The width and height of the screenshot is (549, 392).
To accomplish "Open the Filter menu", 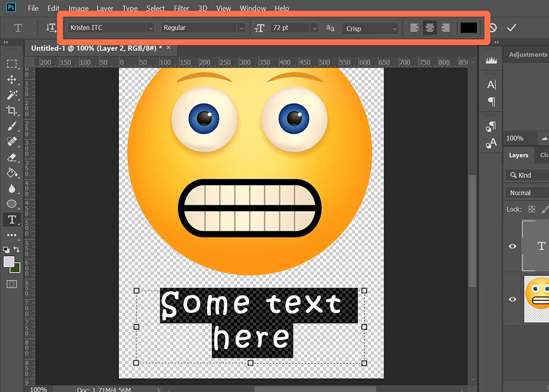I will point(181,8).
